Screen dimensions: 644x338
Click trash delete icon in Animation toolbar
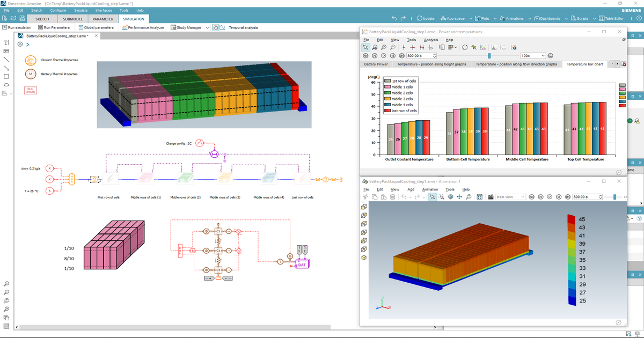(392, 197)
